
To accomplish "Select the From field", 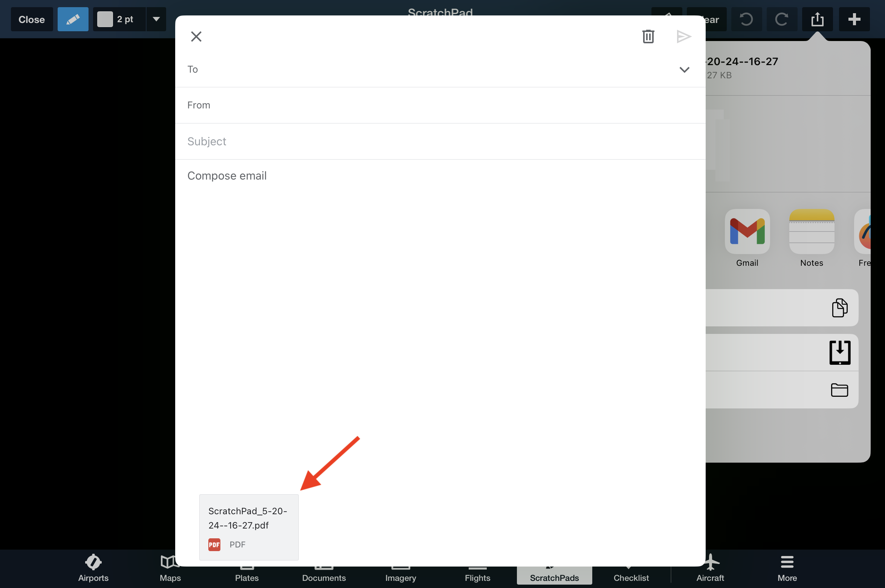I will click(x=440, y=105).
